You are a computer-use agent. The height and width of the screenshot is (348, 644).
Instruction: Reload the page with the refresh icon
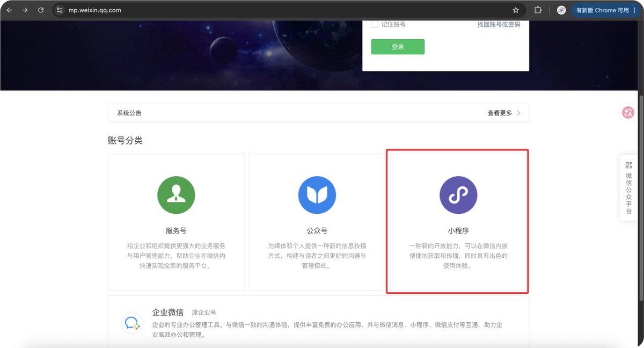tap(41, 10)
